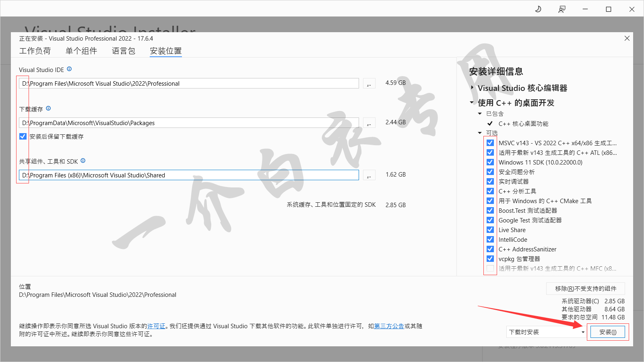644x362 pixels.
Task: Uncheck 实时调试器 component
Action: click(490, 181)
